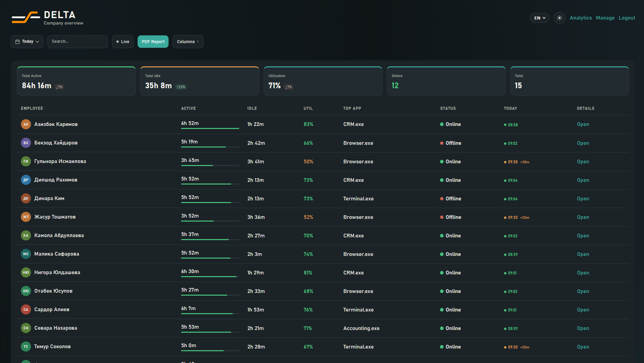Click Тимур Соколов's 5h 0m activity bar
The width and height of the screenshot is (644, 363).
[210, 351]
